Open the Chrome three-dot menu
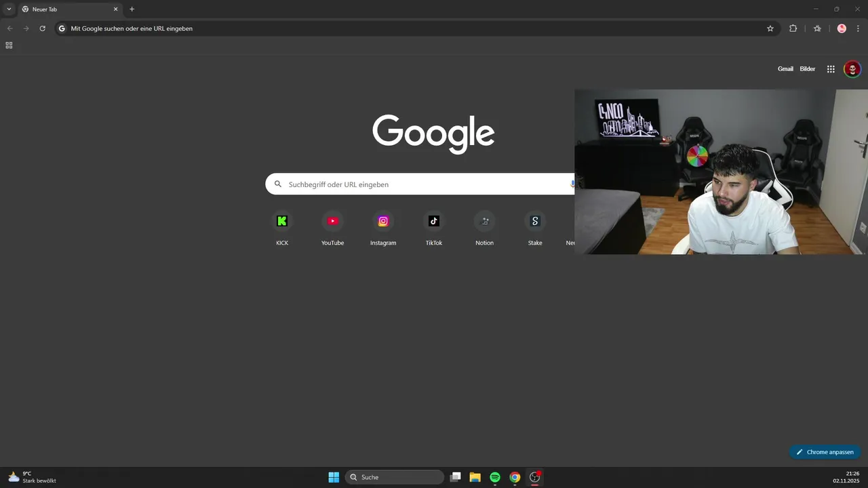868x488 pixels. tap(858, 28)
